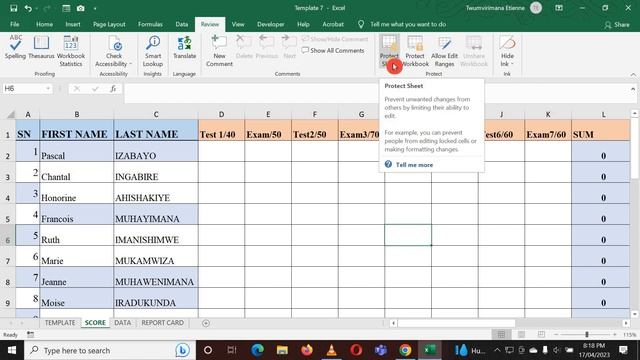Viewport: 640px width, 360px height.
Task: Open the Developer tab
Action: tap(271, 24)
